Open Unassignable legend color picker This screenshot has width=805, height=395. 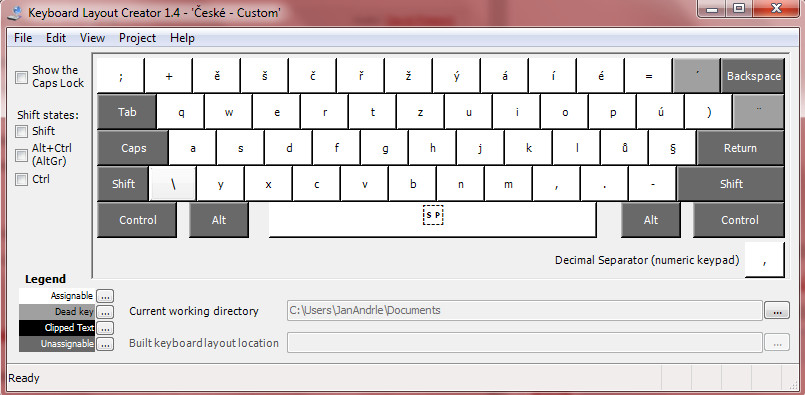(x=105, y=344)
